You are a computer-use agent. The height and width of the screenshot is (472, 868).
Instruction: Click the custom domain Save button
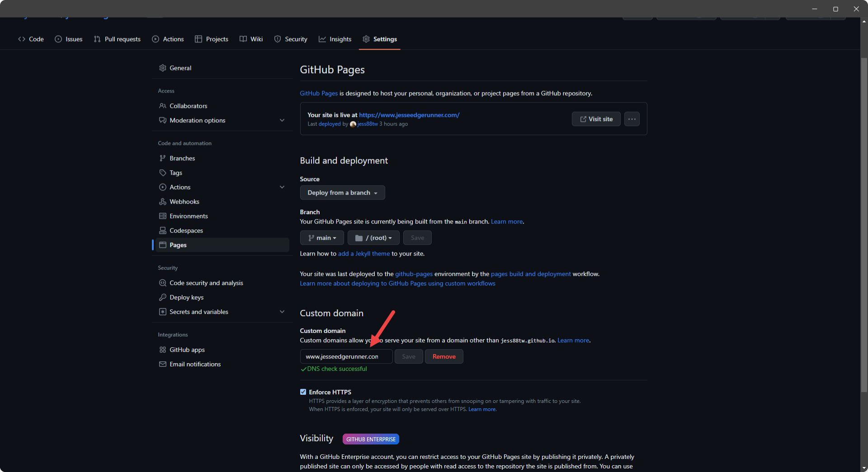point(409,356)
